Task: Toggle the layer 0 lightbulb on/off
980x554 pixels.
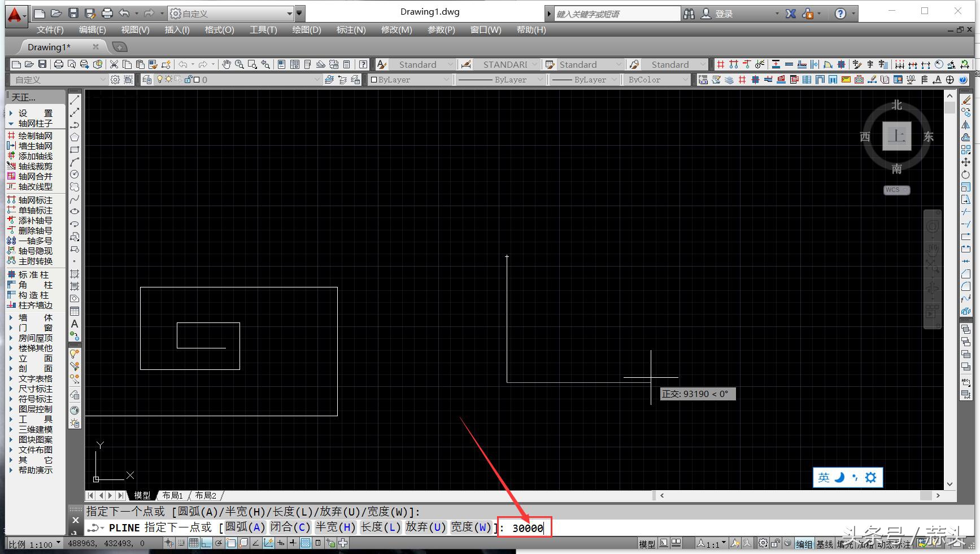Action: [x=160, y=80]
